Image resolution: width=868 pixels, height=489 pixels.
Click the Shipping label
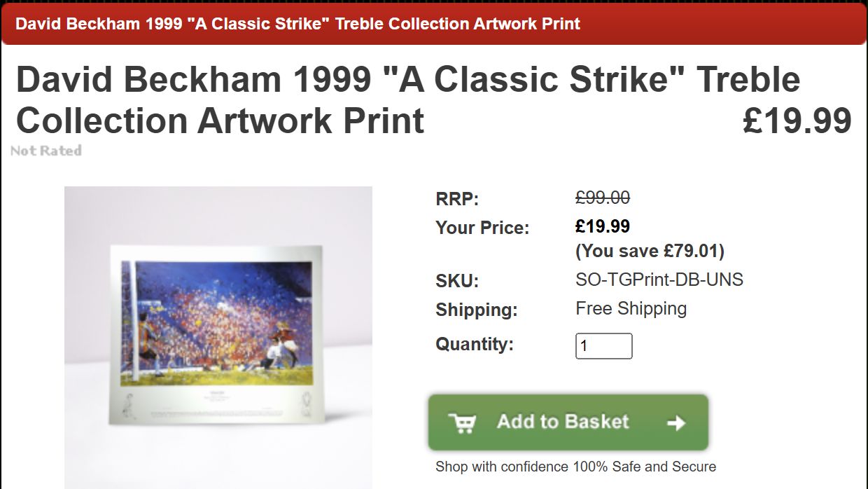(477, 310)
